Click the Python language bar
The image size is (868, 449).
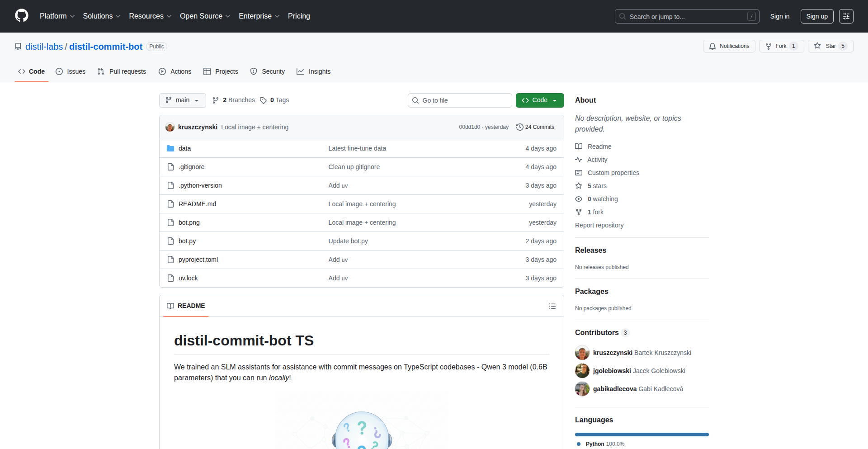tap(642, 435)
